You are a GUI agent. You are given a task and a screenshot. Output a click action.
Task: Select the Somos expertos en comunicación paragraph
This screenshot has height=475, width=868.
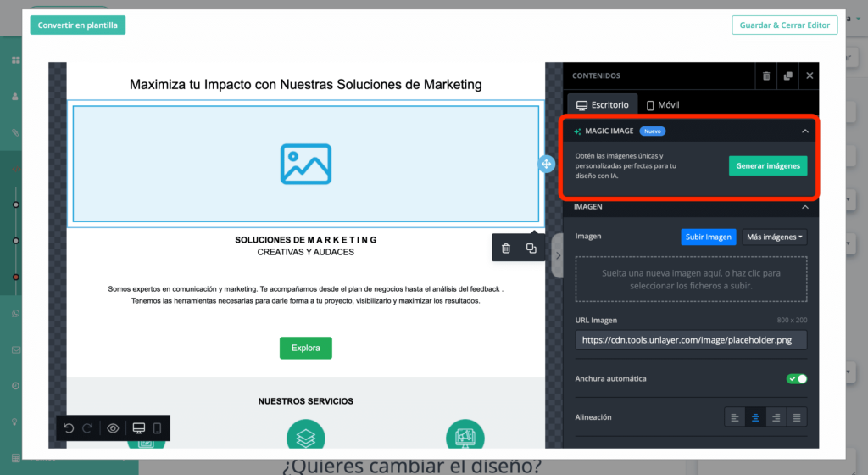click(305, 294)
